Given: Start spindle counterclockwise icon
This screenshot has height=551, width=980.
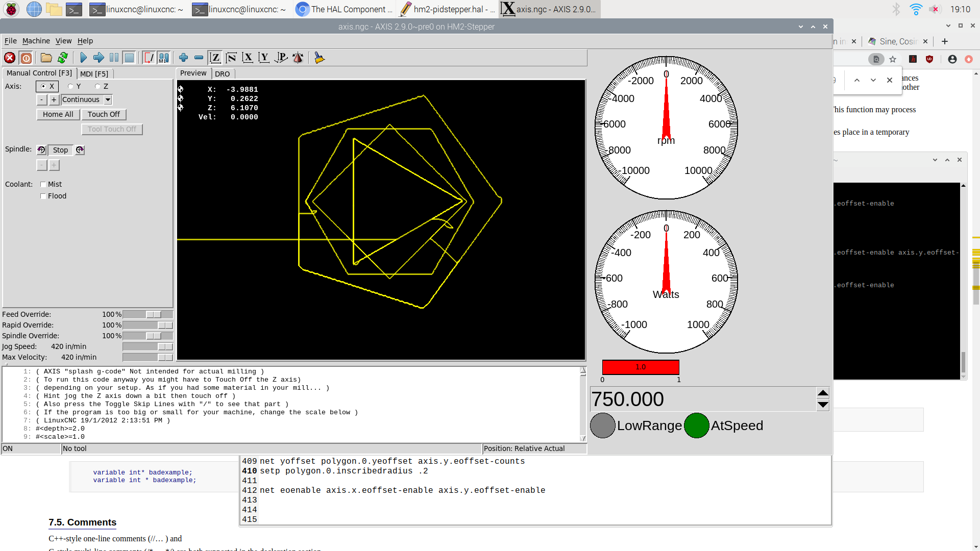Looking at the screenshot, I should pos(42,150).
